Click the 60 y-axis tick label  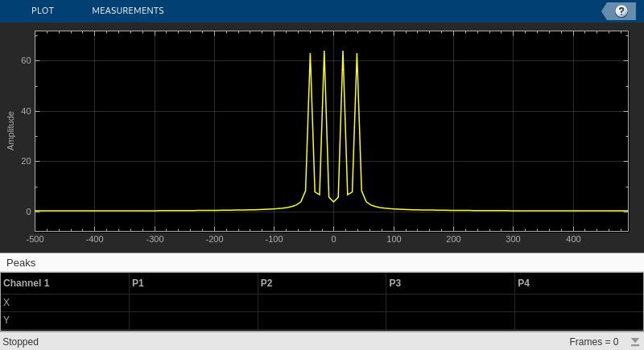pyautogui.click(x=26, y=60)
